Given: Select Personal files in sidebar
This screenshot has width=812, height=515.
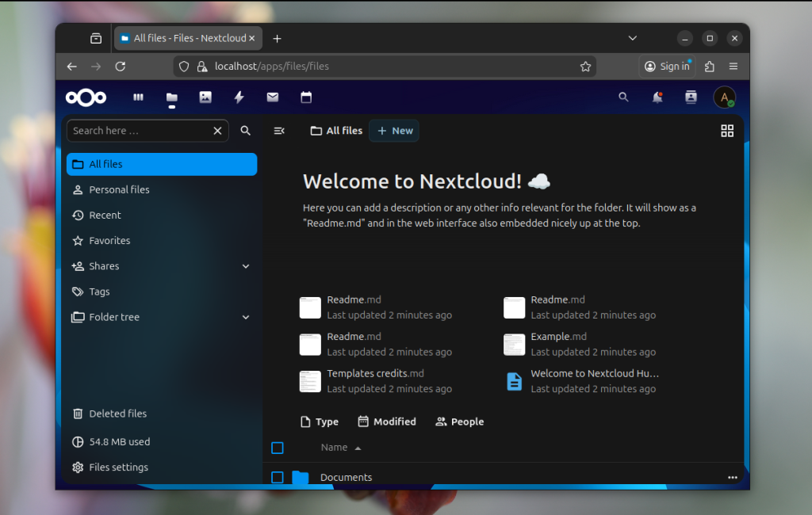Looking at the screenshot, I should click(x=119, y=190).
